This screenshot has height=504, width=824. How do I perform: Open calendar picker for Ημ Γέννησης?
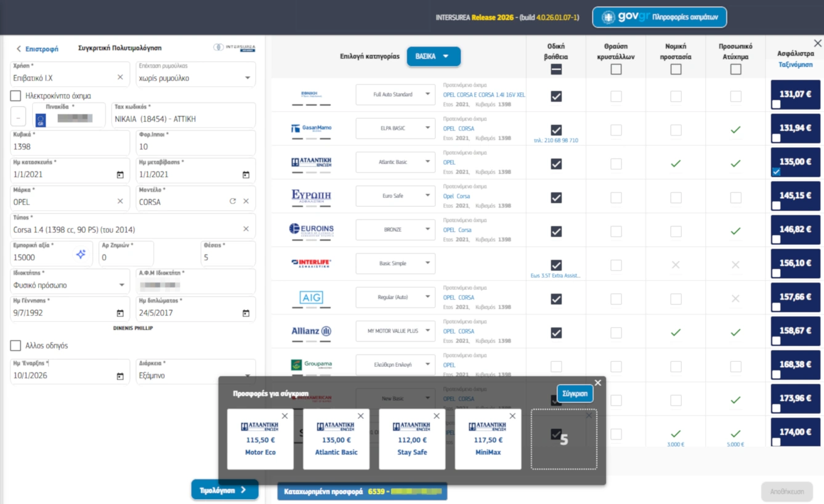(x=120, y=313)
